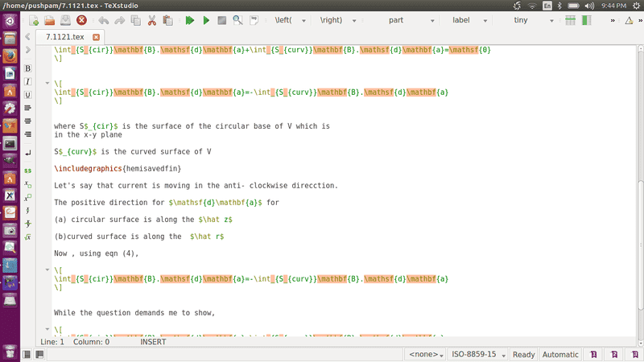Click the Automatic button in status bar
644x362 pixels.
click(560, 354)
